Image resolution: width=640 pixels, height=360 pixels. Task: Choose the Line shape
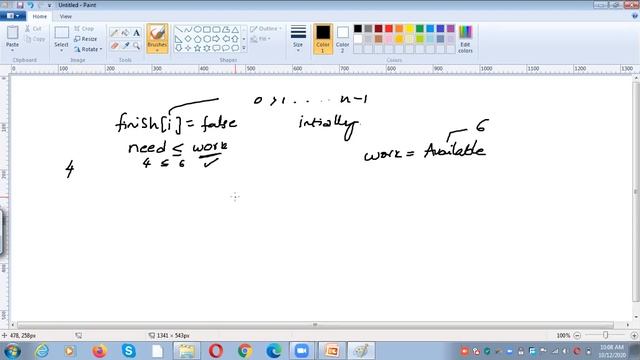click(x=179, y=30)
